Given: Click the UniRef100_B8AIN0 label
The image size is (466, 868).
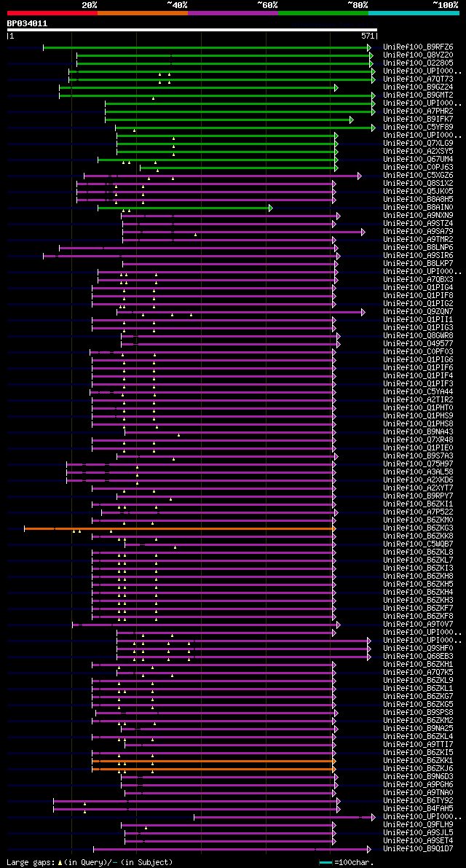Looking at the screenshot, I should [418, 208].
